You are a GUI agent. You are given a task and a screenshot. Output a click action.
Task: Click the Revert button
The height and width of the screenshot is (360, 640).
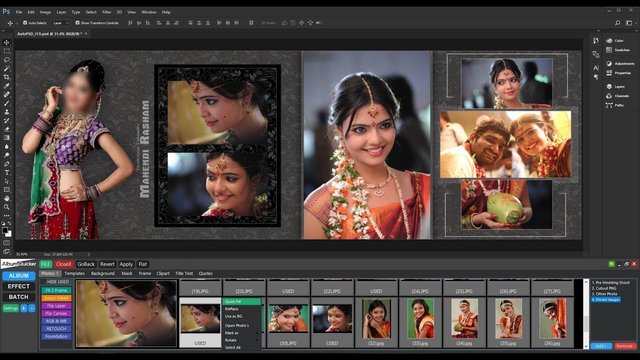[107, 264]
